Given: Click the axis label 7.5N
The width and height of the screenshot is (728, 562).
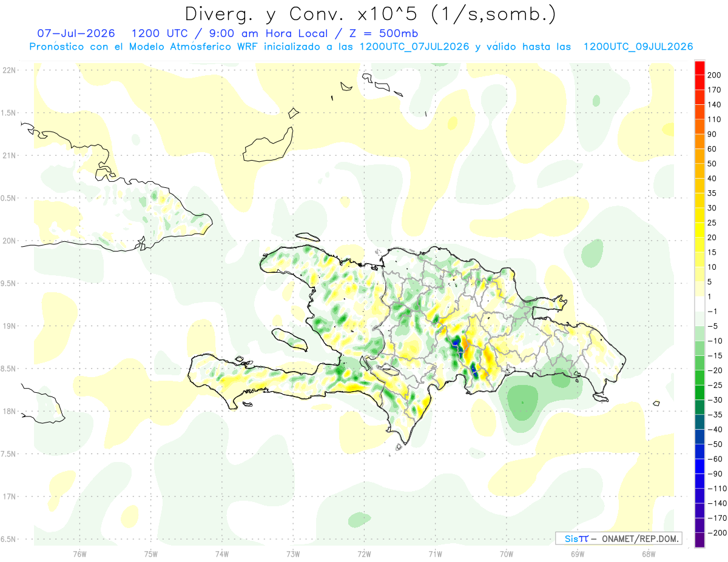Looking at the screenshot, I should [9, 454].
